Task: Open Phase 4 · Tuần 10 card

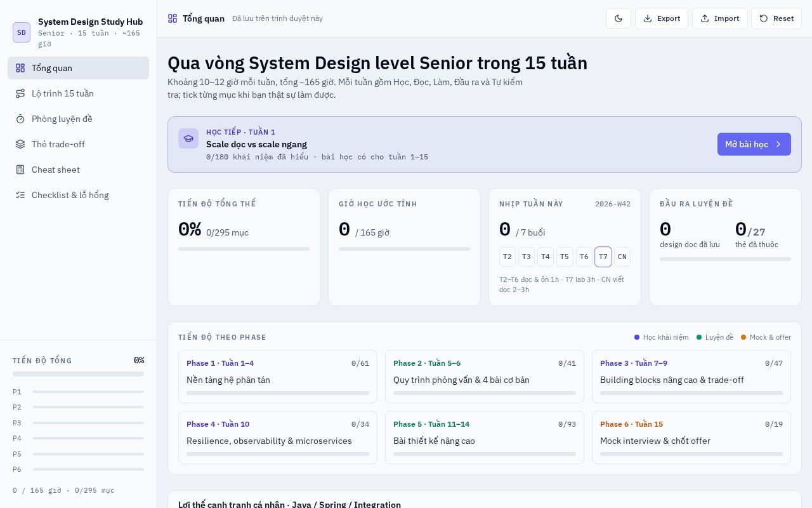Action: 278,438
